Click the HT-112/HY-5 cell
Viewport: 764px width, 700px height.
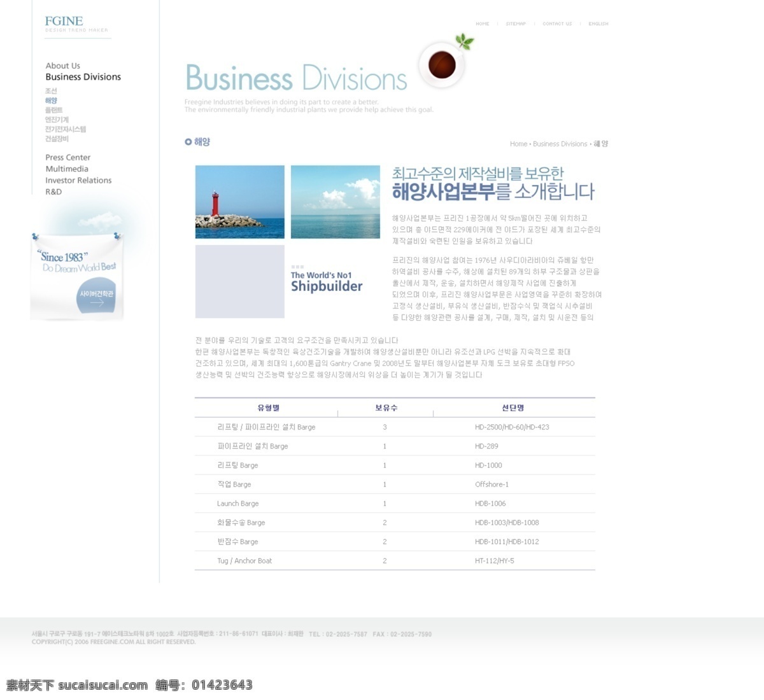(x=494, y=561)
